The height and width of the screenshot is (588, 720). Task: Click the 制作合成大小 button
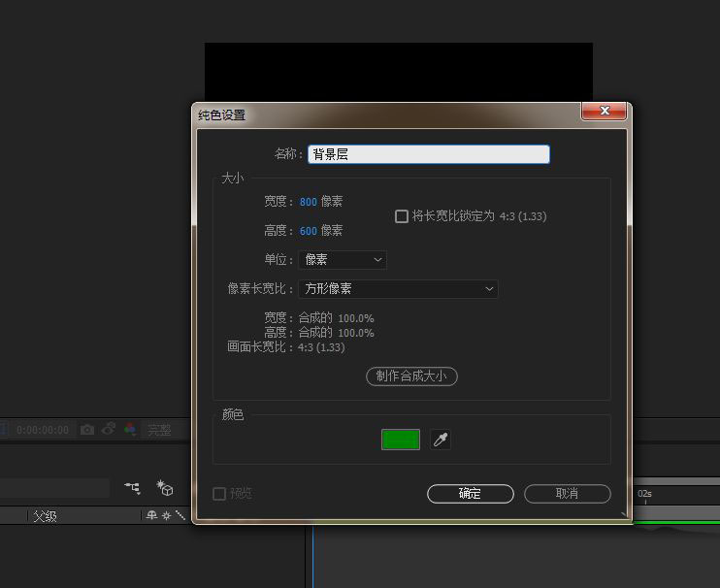coord(411,376)
